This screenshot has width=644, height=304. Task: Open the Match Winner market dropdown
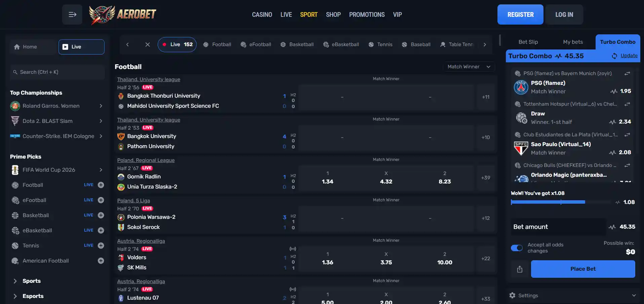[469, 67]
